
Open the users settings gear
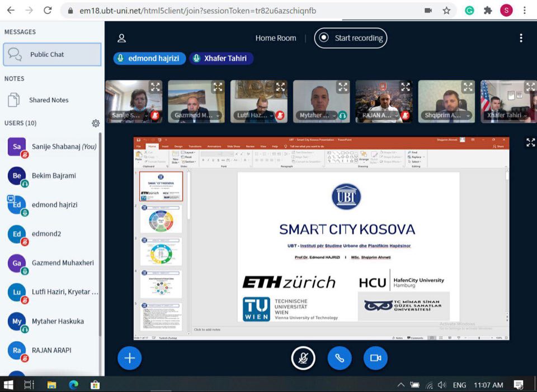pyautogui.click(x=96, y=123)
